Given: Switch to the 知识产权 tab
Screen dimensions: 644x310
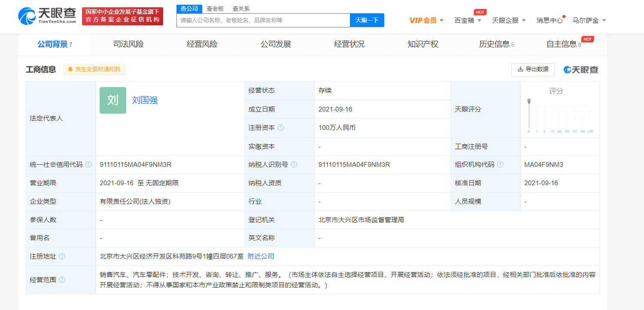Looking at the screenshot, I should click(x=423, y=44).
